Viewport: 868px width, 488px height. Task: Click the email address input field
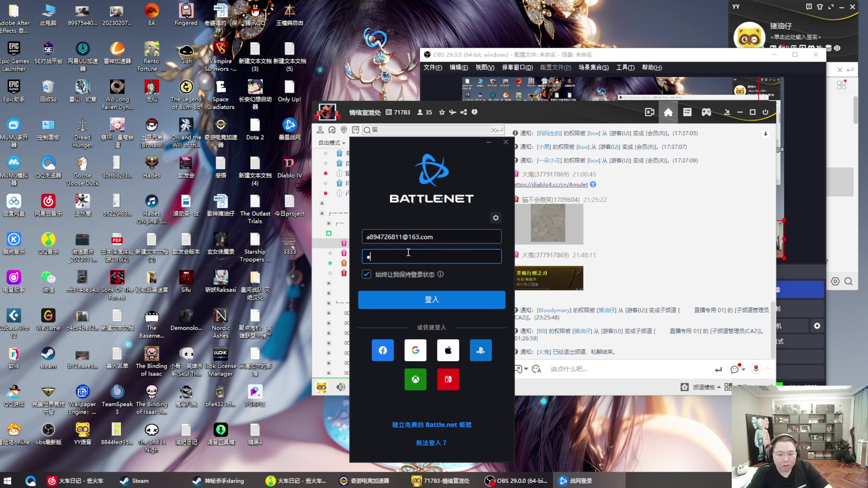[x=431, y=237]
